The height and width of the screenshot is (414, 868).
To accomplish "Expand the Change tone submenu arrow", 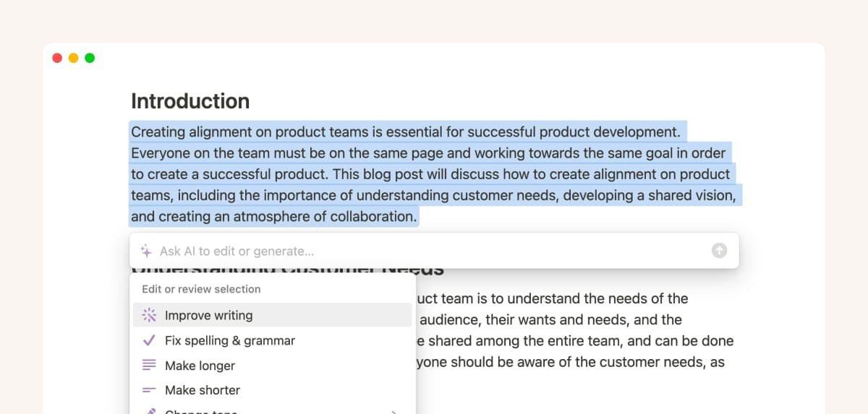I will click(x=394, y=412).
